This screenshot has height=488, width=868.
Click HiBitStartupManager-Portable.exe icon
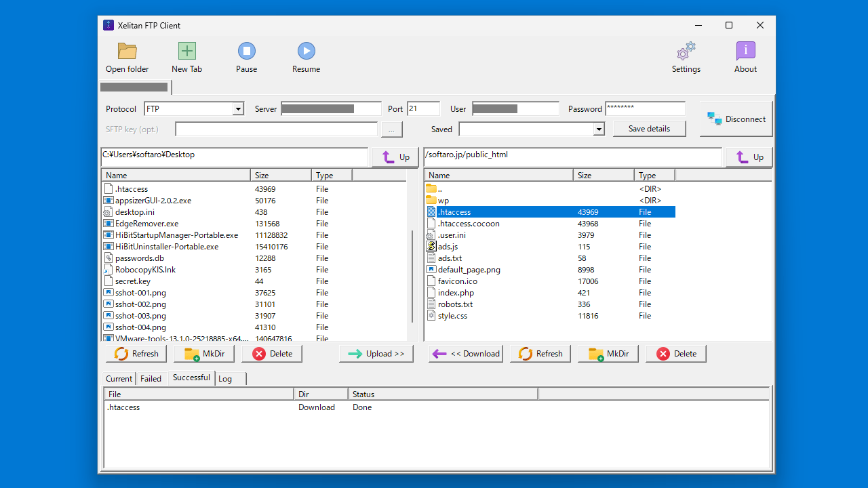pyautogui.click(x=108, y=235)
